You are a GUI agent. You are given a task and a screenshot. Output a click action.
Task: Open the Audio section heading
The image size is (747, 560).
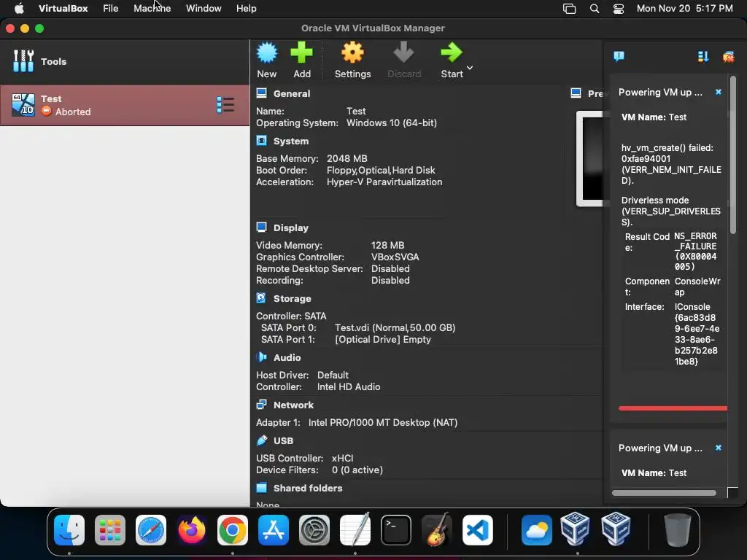tap(287, 357)
